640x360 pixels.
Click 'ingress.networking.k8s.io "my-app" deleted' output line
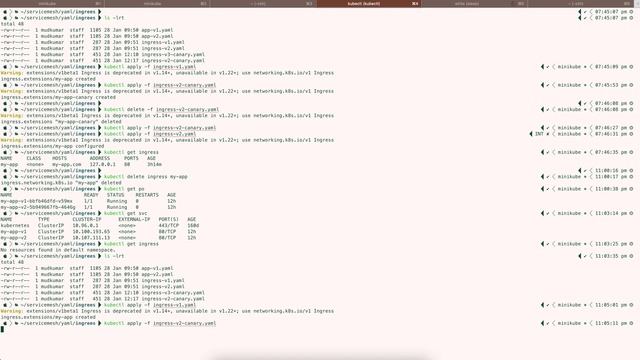click(60, 183)
